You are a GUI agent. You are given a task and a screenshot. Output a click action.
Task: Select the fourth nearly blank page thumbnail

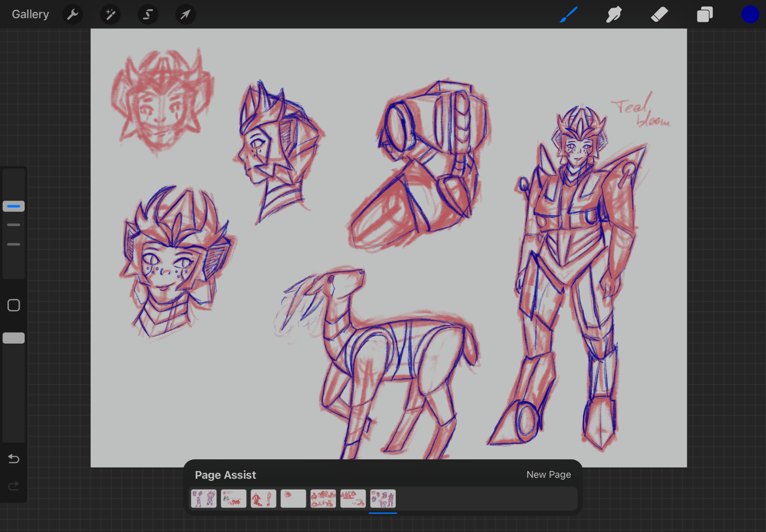tap(293, 499)
